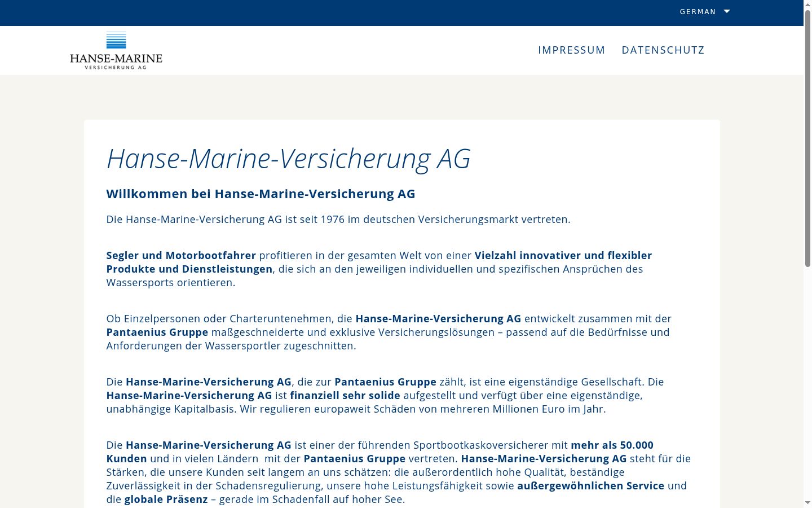
Task: Go to the Datenschutz page
Action: click(x=663, y=50)
